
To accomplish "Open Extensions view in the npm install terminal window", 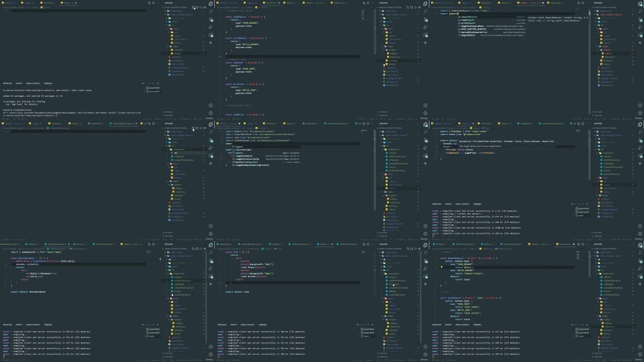I will (211, 35).
